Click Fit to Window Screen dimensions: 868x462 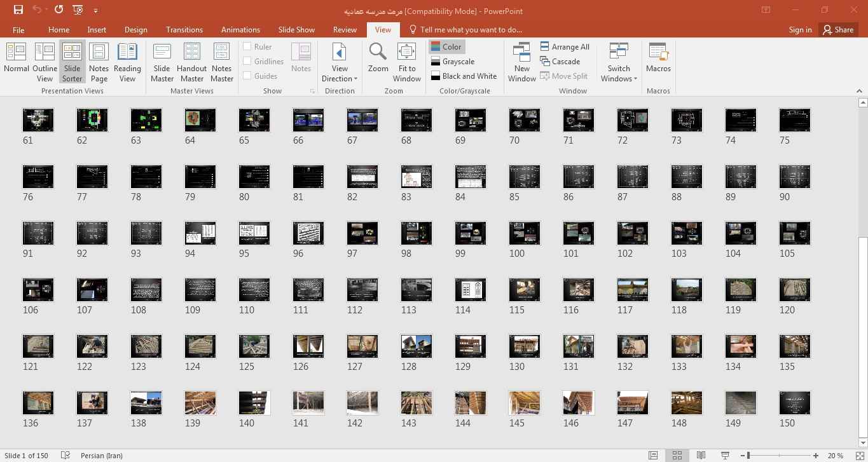(x=406, y=61)
